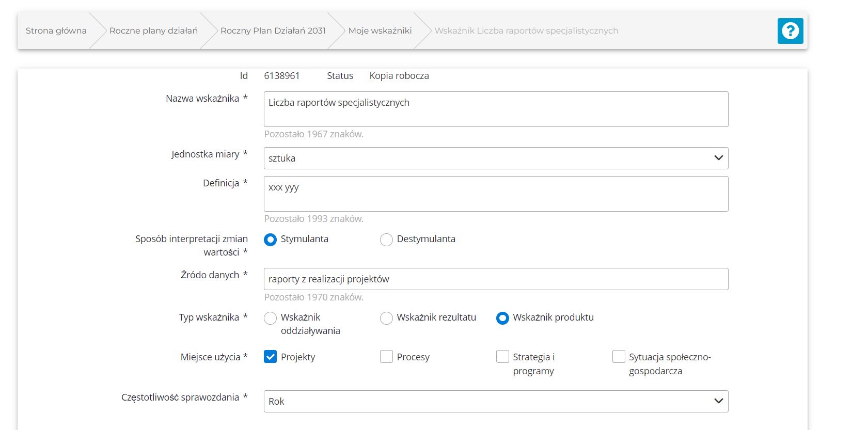This screenshot has width=868, height=430.
Task: Check the Strategia i programy checkbox
Action: click(502, 357)
